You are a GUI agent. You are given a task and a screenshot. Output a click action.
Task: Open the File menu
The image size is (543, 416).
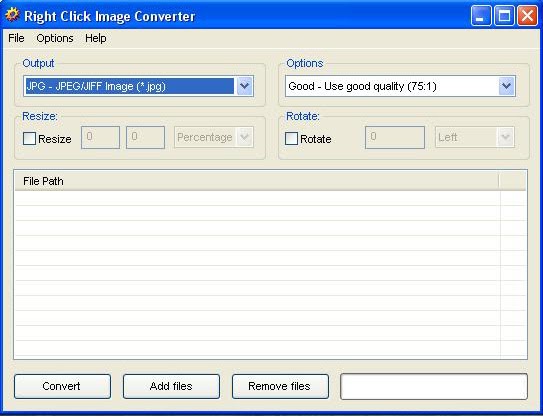click(16, 38)
